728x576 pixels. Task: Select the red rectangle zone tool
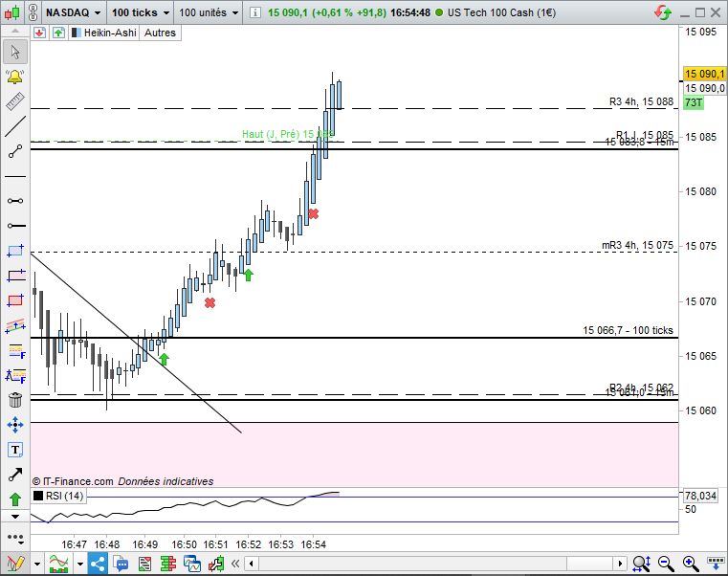15,300
